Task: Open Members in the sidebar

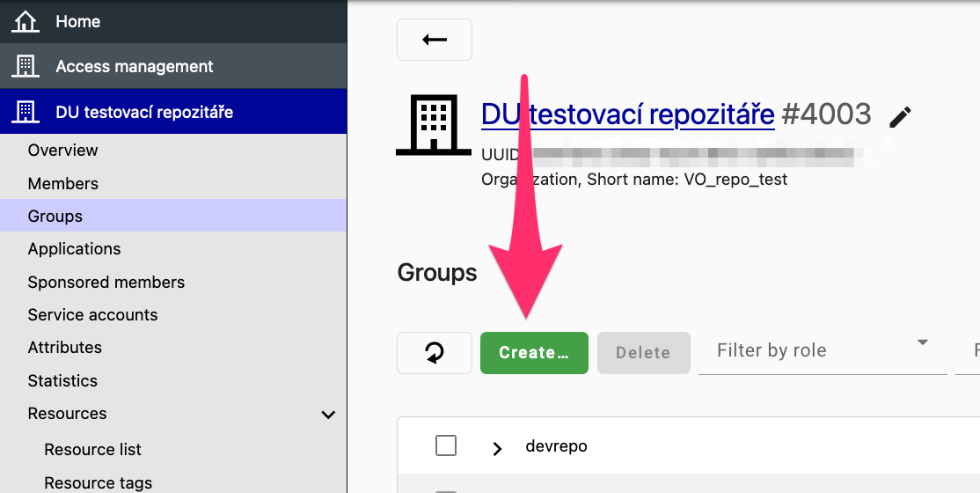Action: (x=63, y=184)
